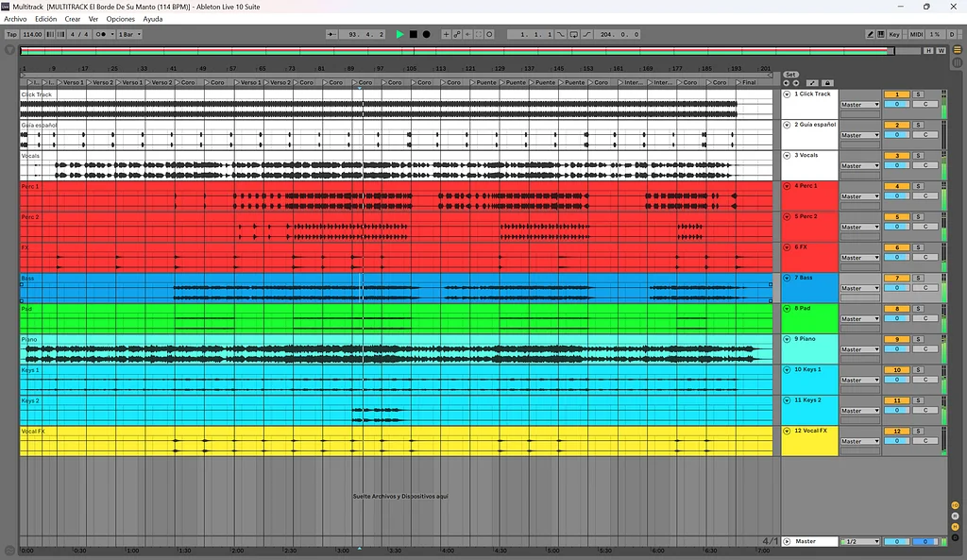
Task: Solo the 5 Perc 2 track
Action: (x=918, y=217)
